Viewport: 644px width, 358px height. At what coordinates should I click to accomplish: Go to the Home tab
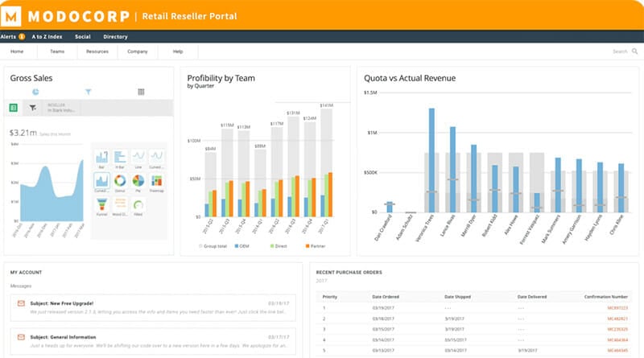17,51
